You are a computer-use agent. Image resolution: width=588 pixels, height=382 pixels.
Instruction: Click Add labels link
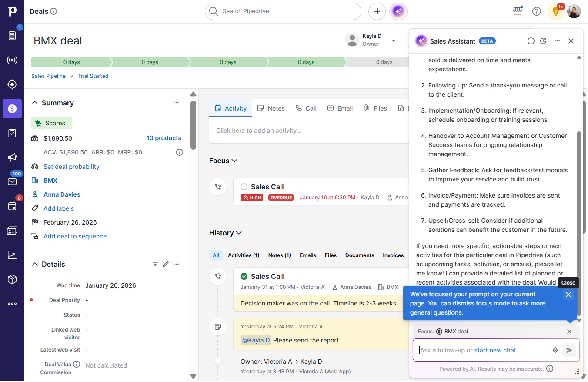pos(59,208)
